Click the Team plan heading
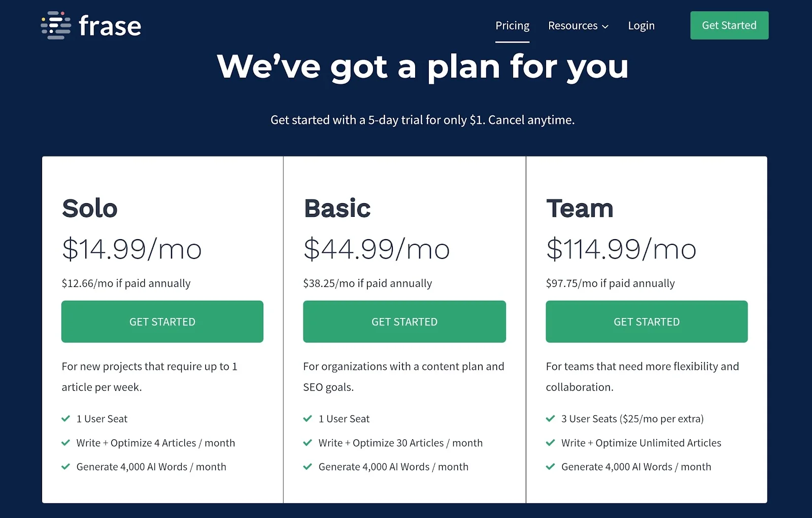Screen dimensions: 812x518 click(x=580, y=208)
